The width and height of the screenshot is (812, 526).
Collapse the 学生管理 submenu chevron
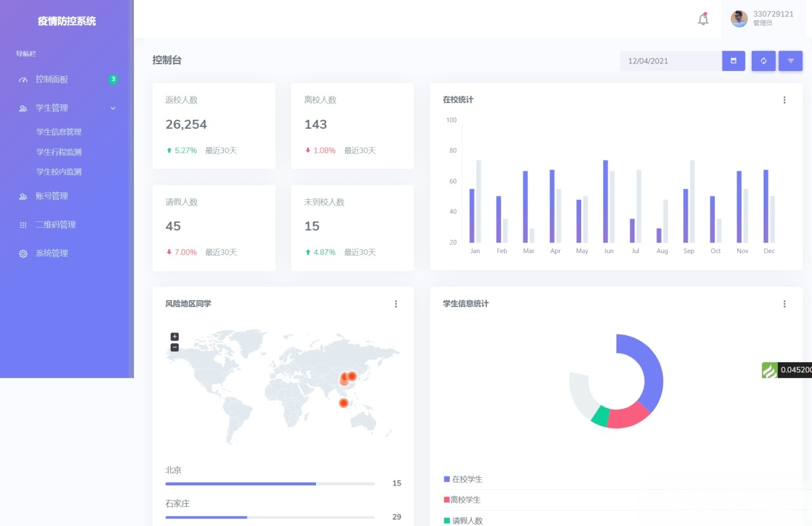pos(113,108)
